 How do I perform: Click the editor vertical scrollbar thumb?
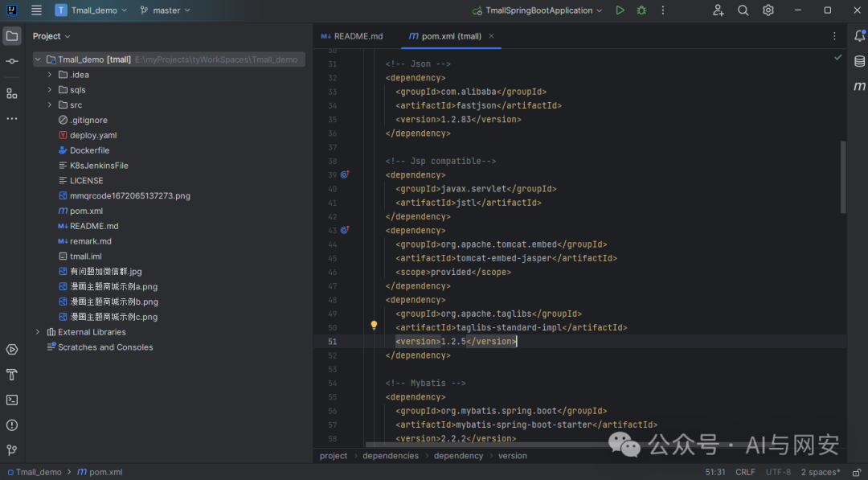click(843, 177)
